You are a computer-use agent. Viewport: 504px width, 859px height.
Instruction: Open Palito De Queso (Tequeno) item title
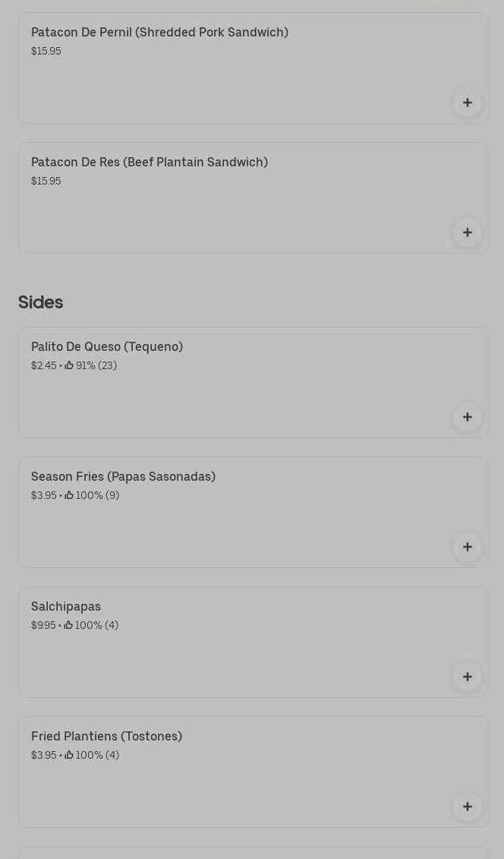(107, 347)
